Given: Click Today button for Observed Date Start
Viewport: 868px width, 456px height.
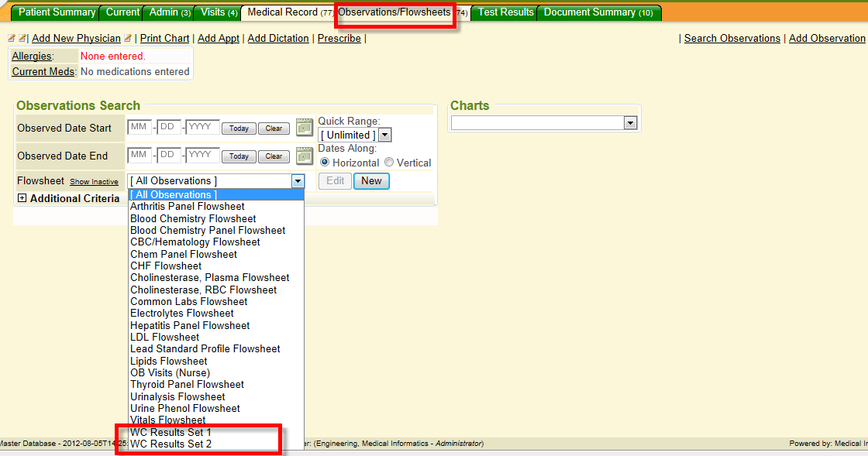Looking at the screenshot, I should [x=238, y=129].
